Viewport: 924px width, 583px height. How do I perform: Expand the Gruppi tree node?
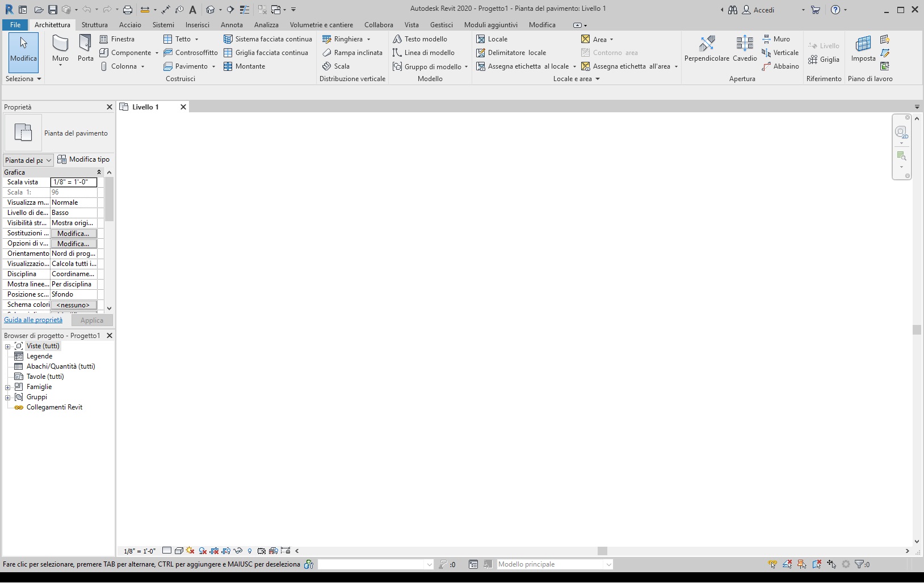click(x=8, y=398)
